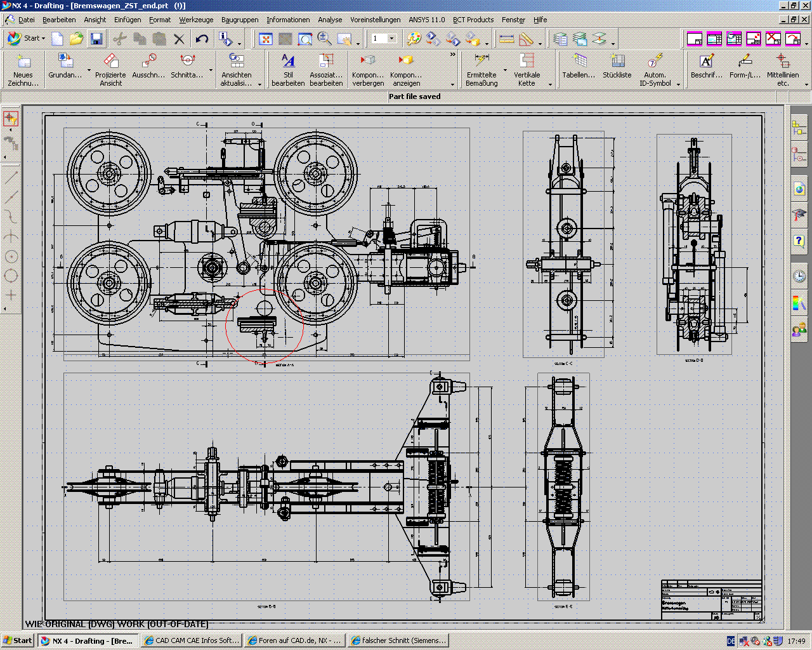Expand hidden toolbar items with double chevron
The width and height of the screenshot is (812, 650).
pos(452,55)
